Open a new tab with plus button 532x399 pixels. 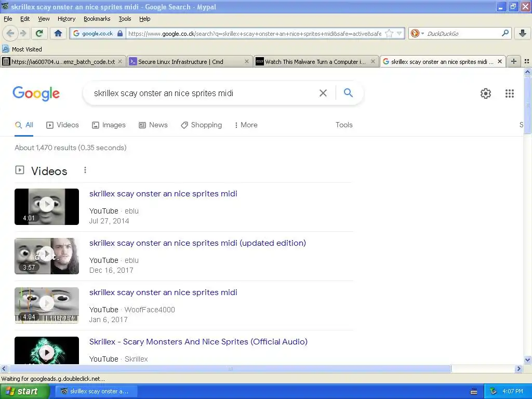click(514, 61)
